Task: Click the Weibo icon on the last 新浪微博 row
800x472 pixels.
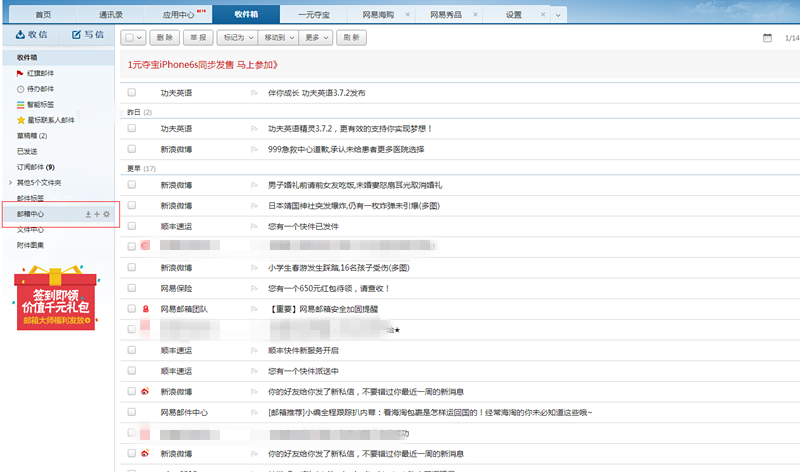Action: coord(145,453)
